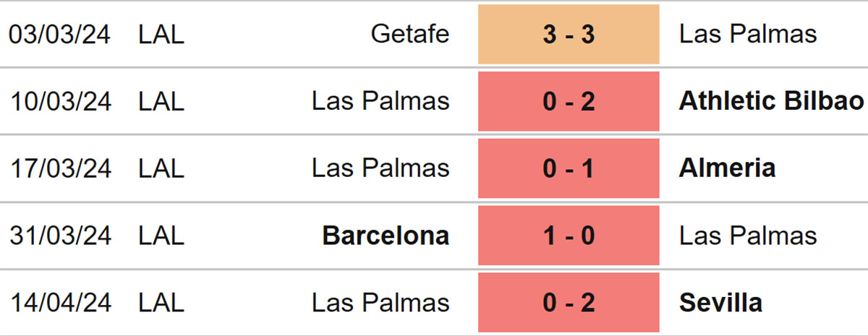This screenshot has width=868, height=336.
Task: Select the 14/04/24 match date
Action: (60, 302)
